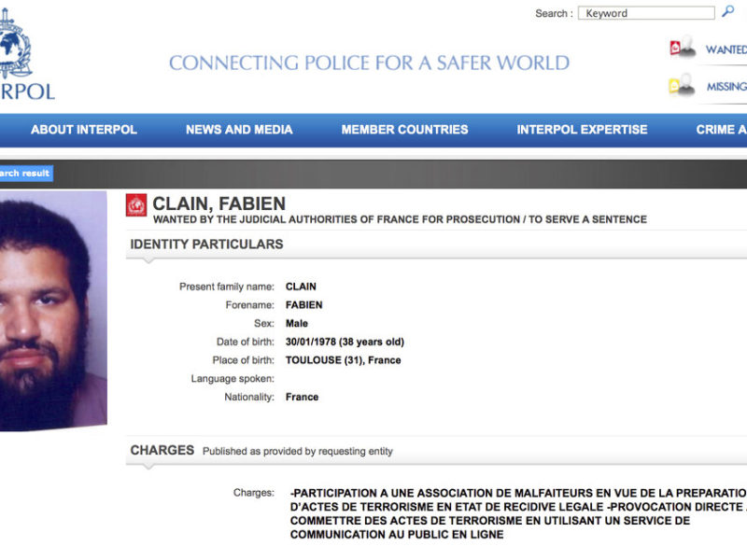Collapse the Identity Particulars section header
This screenshot has width=747, height=560.
pyautogui.click(x=206, y=245)
